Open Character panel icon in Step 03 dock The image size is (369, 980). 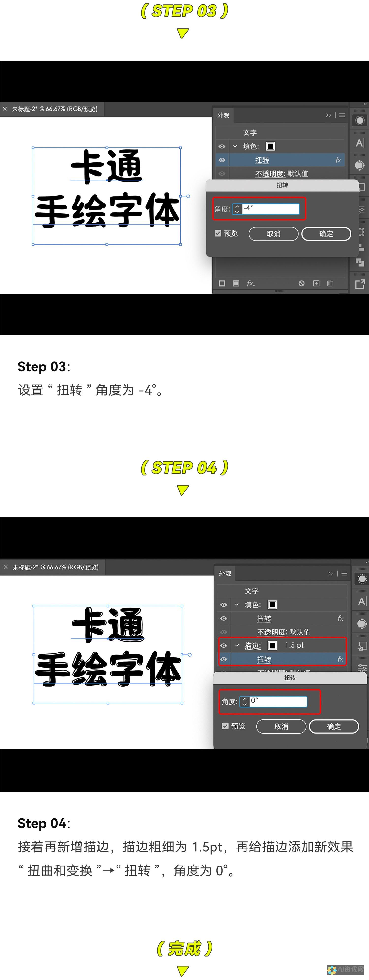[360, 143]
